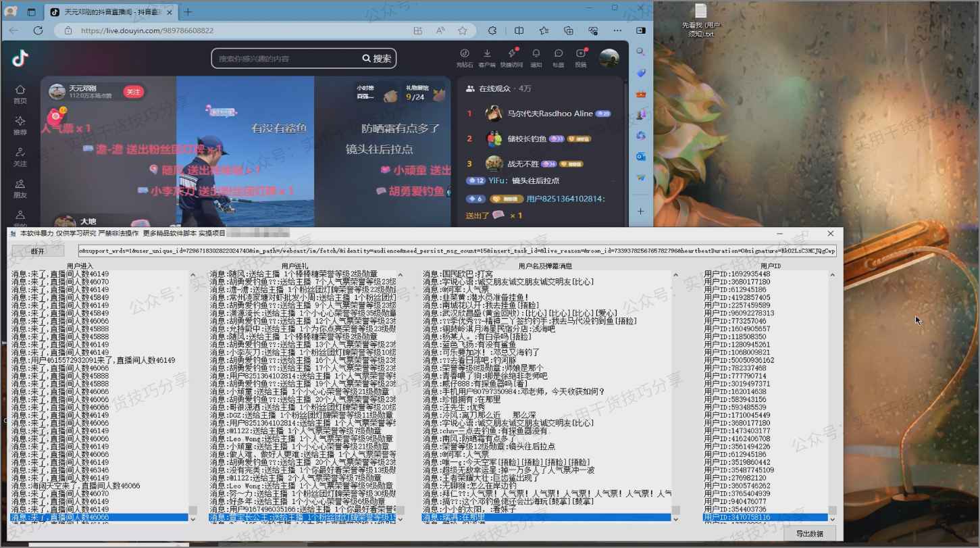Click the 客户端 client download icon
The image size is (980, 548).
point(486,57)
